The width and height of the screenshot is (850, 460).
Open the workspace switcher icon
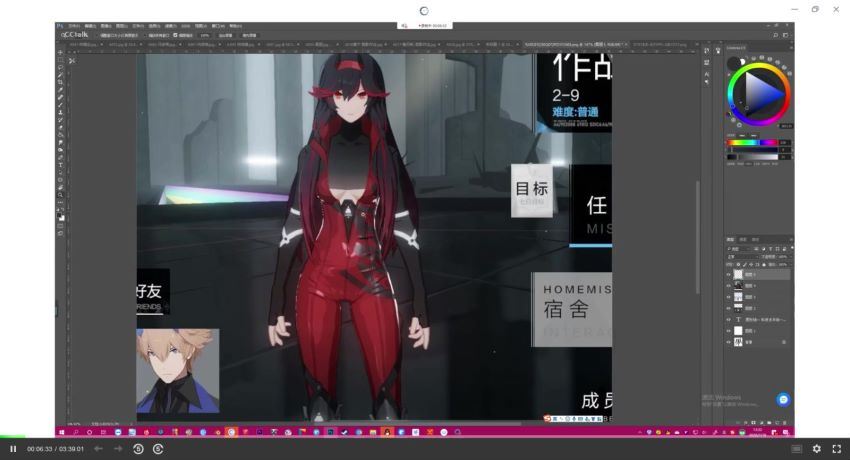(x=785, y=35)
